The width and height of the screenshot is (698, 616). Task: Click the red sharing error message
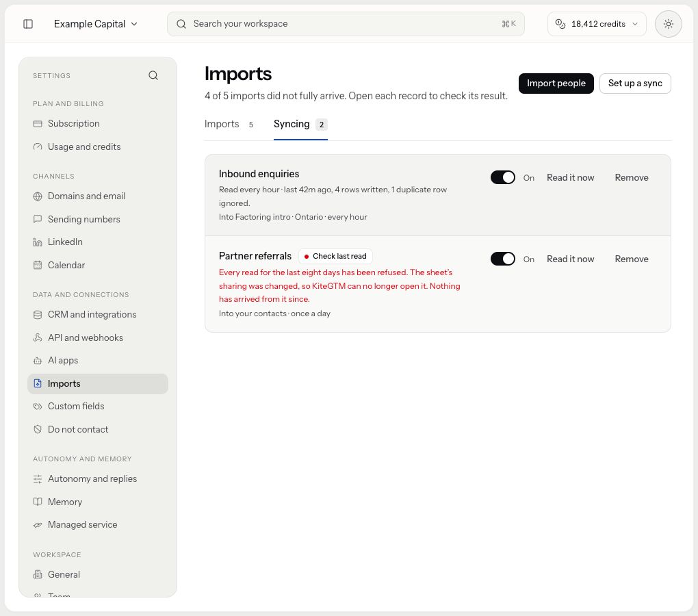339,285
